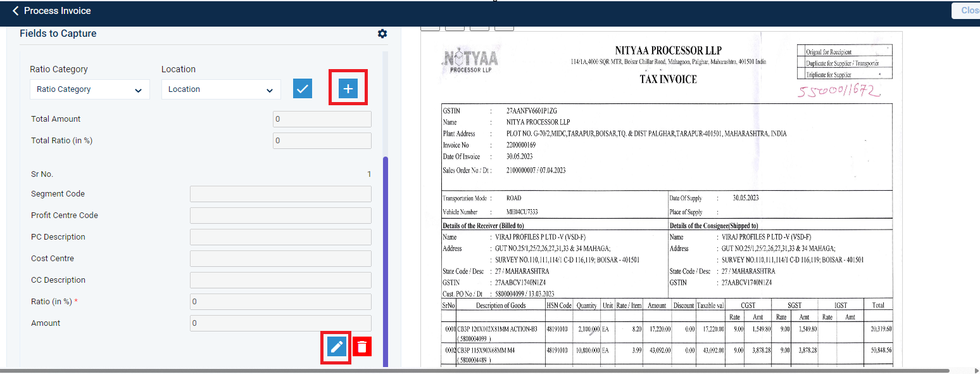The height and width of the screenshot is (374, 980).
Task: Click handwritten number 5500011672
Action: click(x=839, y=91)
